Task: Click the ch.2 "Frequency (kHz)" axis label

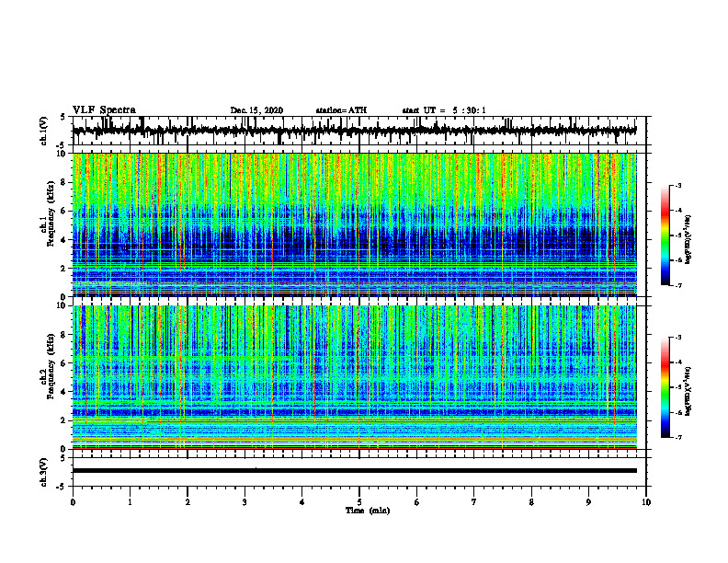Action: point(51,366)
